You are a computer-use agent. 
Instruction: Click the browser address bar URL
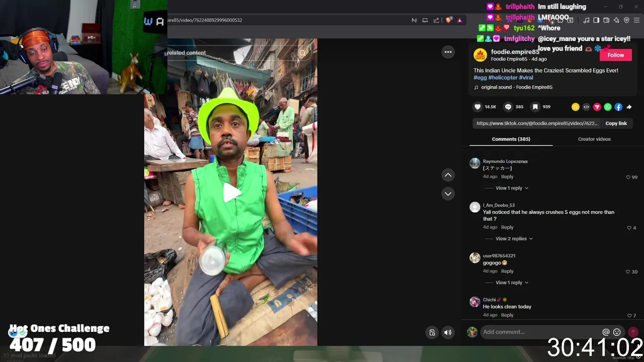point(204,20)
